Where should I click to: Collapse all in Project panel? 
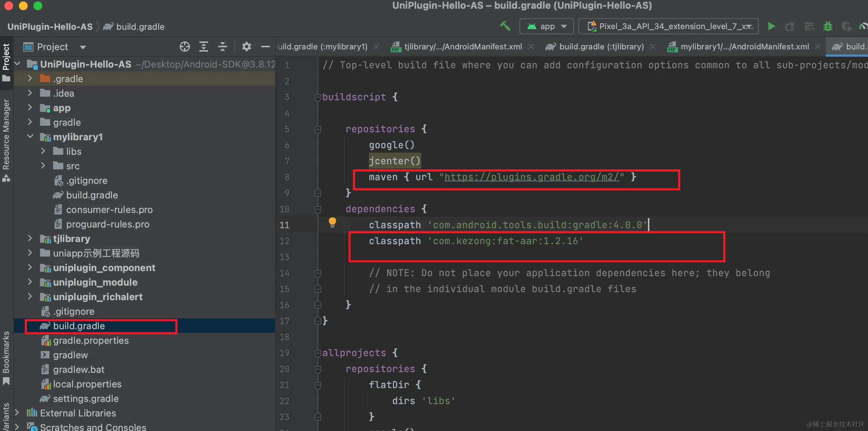point(223,47)
